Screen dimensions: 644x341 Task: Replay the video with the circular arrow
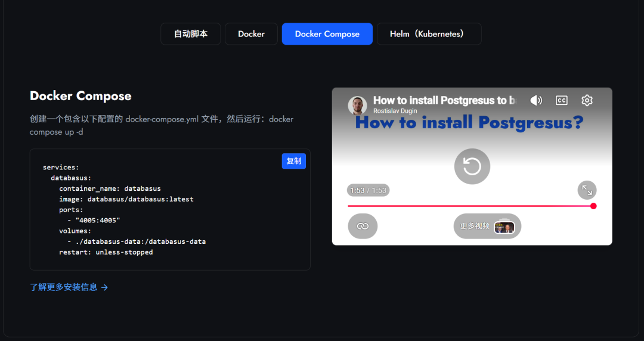pos(472,166)
